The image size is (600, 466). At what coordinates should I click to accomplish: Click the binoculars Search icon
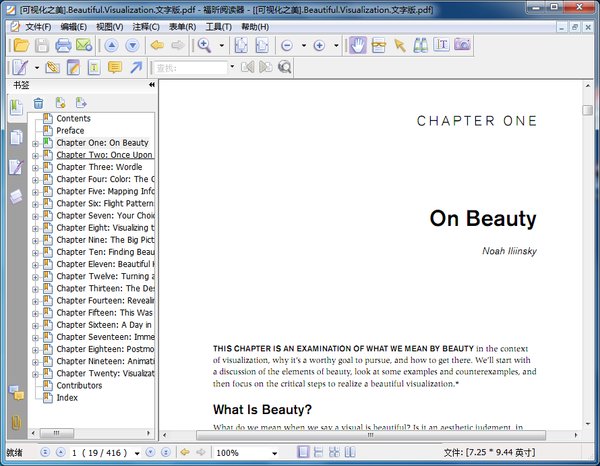click(x=421, y=46)
